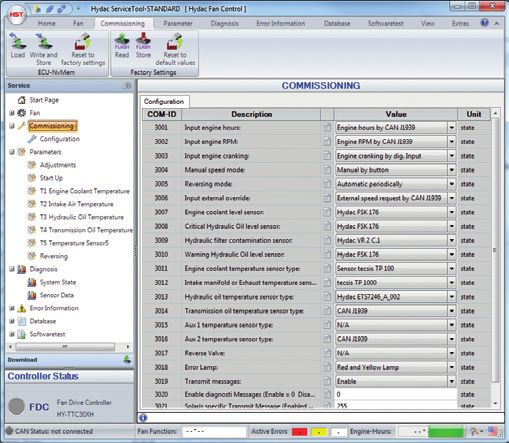Switch to the Diagnosis ribbon tab
Image resolution: width=509 pixels, height=443 pixels.
(x=224, y=23)
